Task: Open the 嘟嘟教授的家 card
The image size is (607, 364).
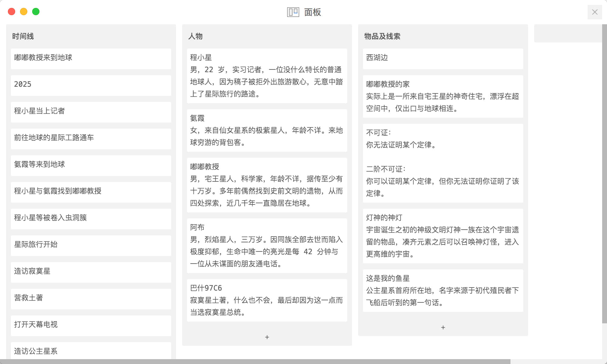Action: 443,96
